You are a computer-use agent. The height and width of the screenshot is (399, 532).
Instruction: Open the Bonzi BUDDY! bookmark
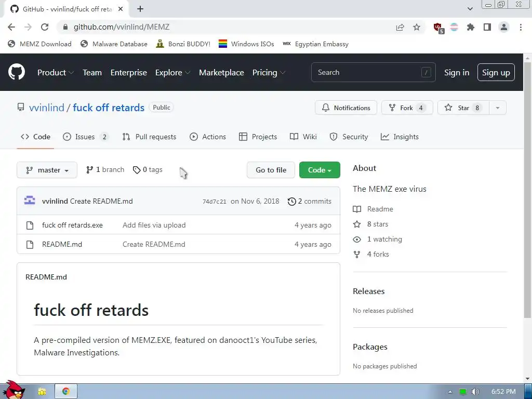pos(183,44)
